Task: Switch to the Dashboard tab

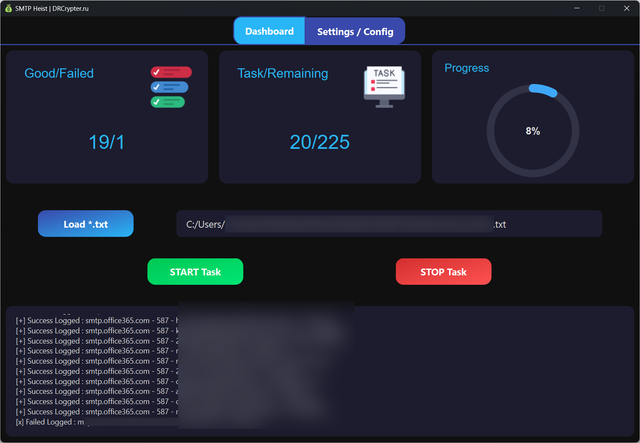Action: pos(269,31)
